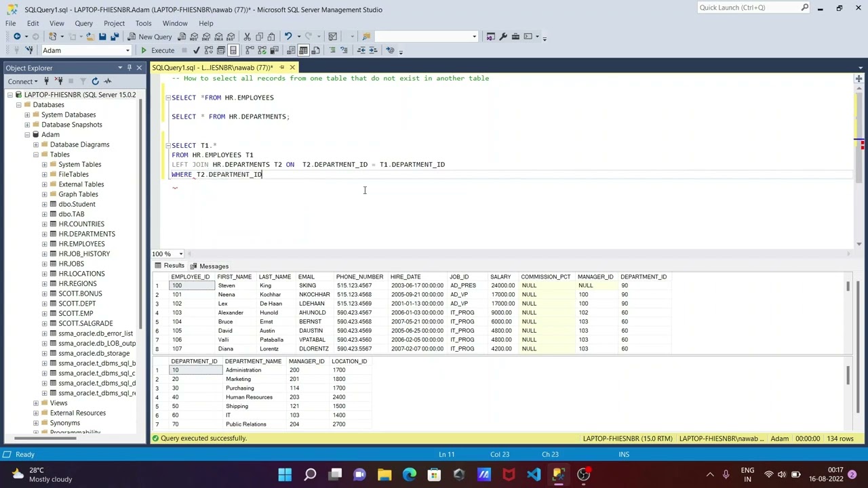The width and height of the screenshot is (868, 488).
Task: Open the 100 % zoom dropdown
Action: pyautogui.click(x=180, y=254)
